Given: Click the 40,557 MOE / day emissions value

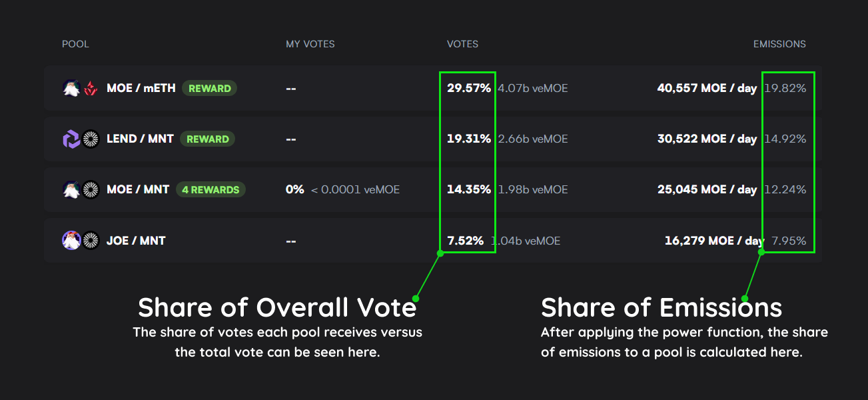Looking at the screenshot, I should (707, 88).
